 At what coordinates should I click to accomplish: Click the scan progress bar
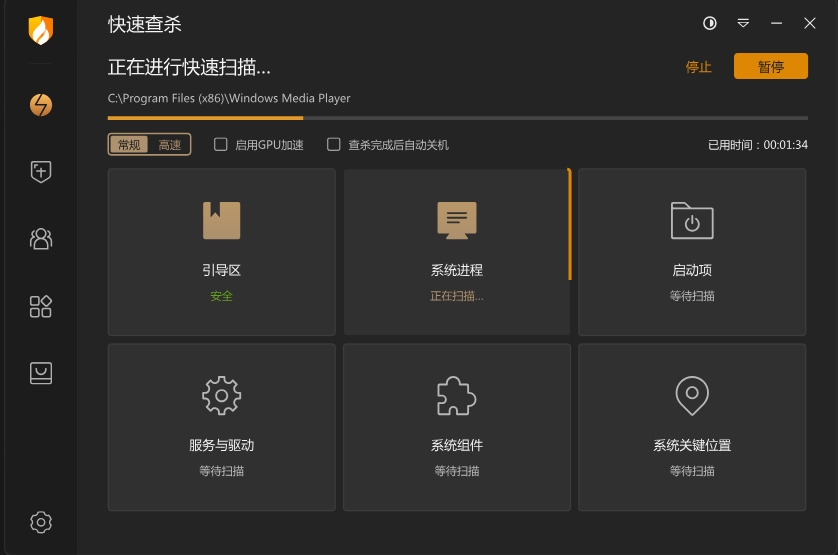point(457,118)
